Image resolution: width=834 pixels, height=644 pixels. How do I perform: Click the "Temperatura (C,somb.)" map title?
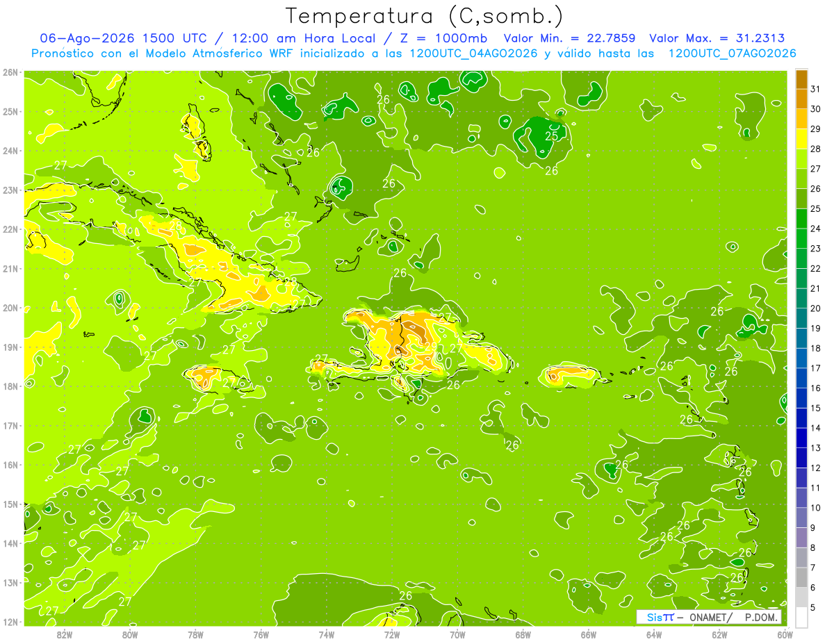[424, 15]
